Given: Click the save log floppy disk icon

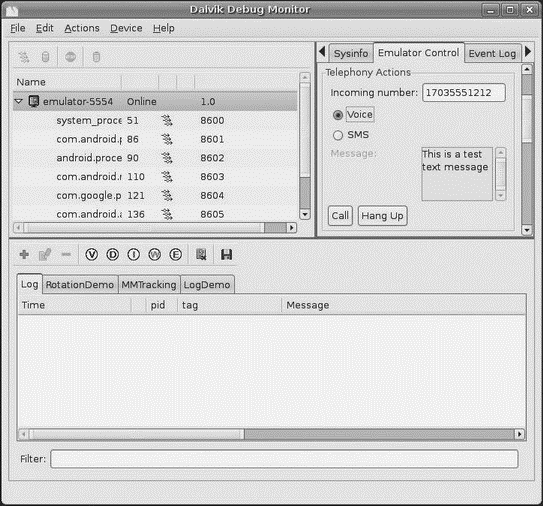Looking at the screenshot, I should [x=226, y=255].
